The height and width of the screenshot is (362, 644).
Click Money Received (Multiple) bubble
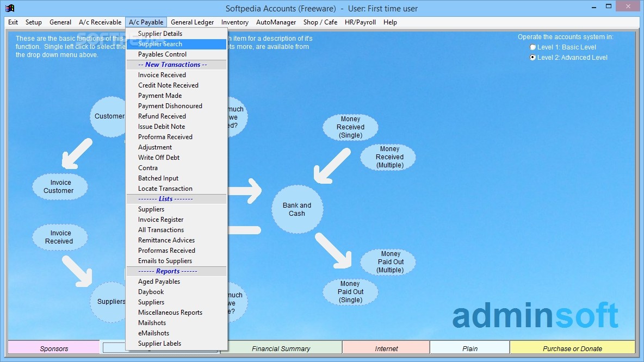tap(388, 157)
